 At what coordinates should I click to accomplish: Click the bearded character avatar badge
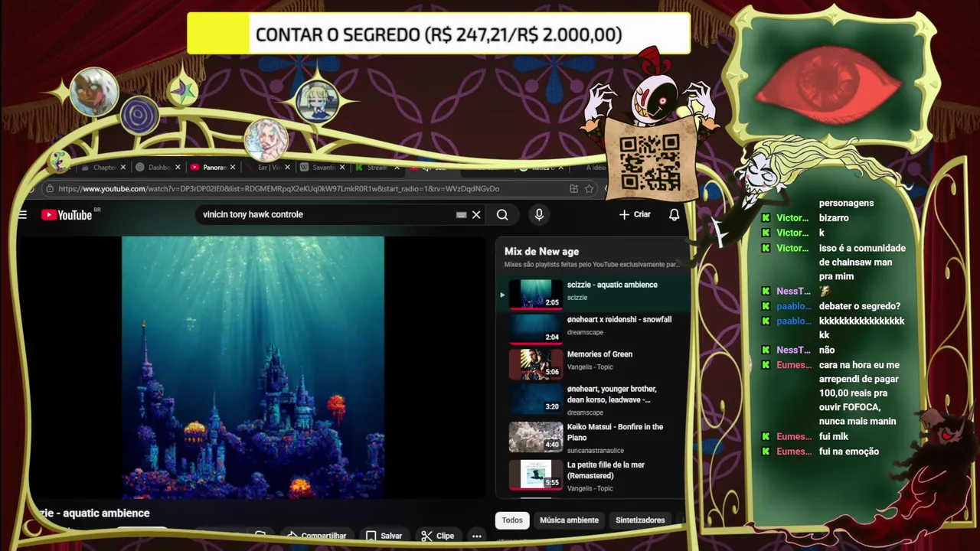tap(266, 140)
